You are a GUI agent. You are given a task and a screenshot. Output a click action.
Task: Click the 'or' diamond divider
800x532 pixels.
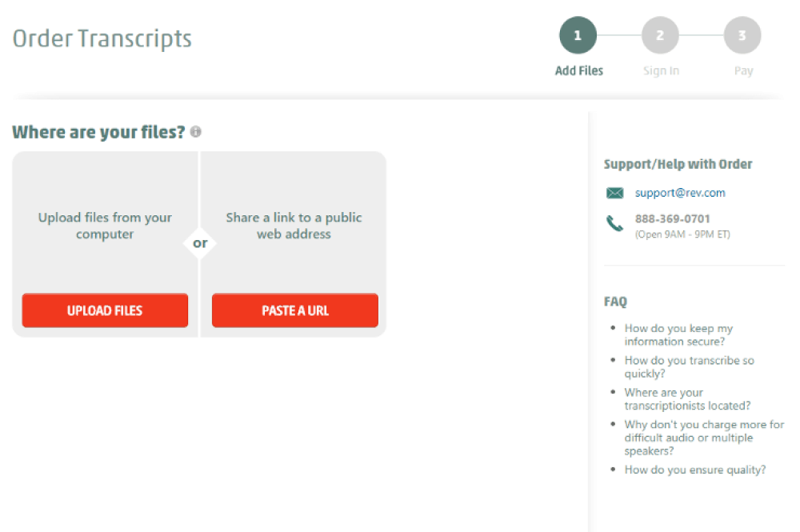click(199, 243)
